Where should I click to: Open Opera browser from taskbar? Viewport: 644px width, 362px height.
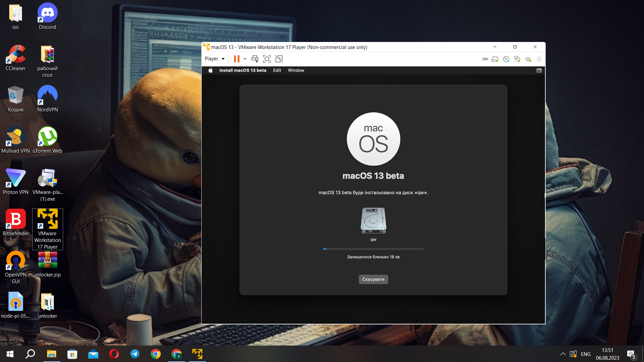click(114, 354)
